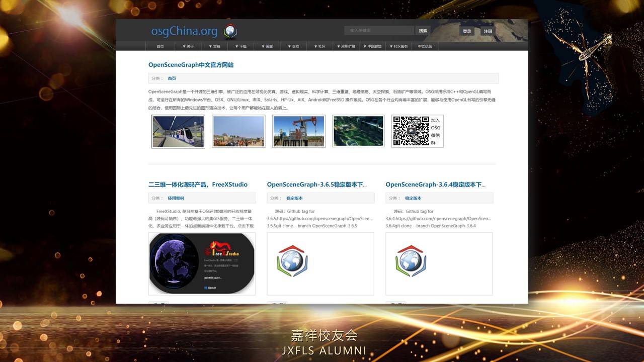Click 稳定版本 category under the 3.6.5 article
Viewport: 644px width, 362px height.
pos(295,198)
